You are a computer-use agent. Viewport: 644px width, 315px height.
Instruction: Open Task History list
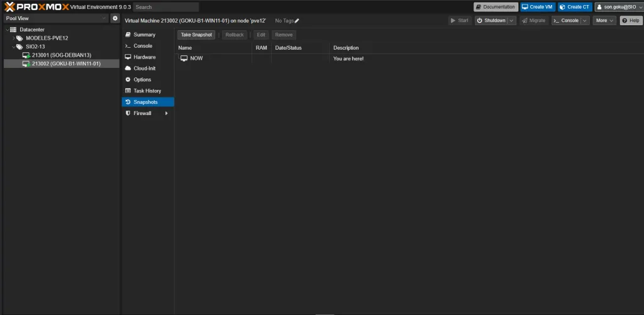[147, 91]
